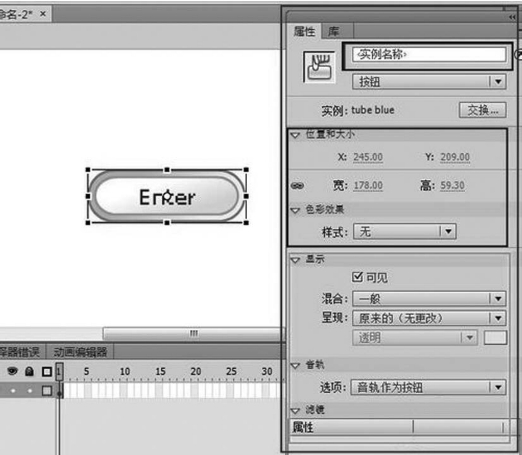Click the lock icon in timeline header
522x455 pixels.
click(29, 371)
